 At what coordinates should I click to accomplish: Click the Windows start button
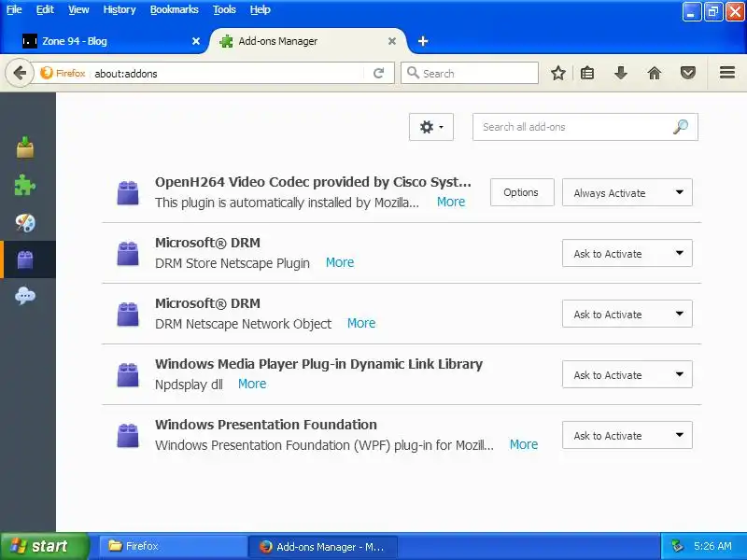44,546
